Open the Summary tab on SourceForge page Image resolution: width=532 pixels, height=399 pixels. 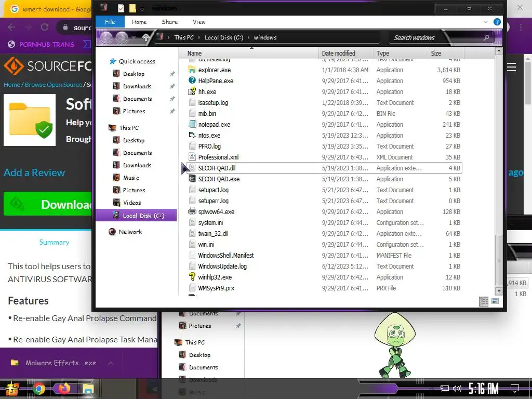point(54,242)
